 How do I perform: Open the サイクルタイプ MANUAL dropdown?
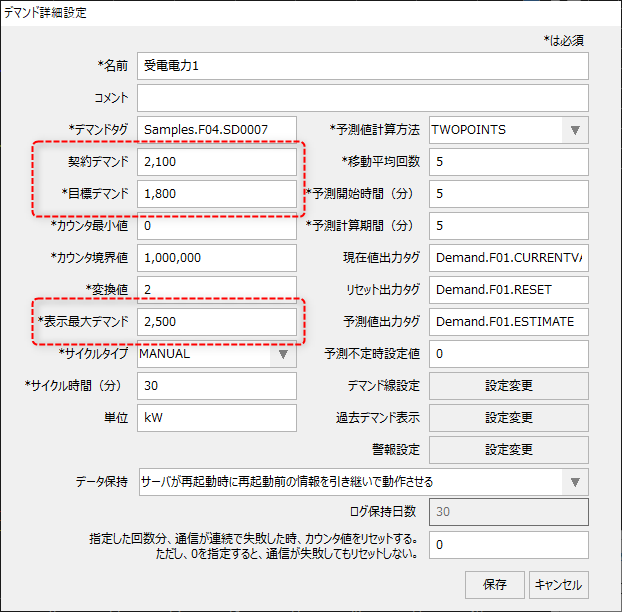217,354
